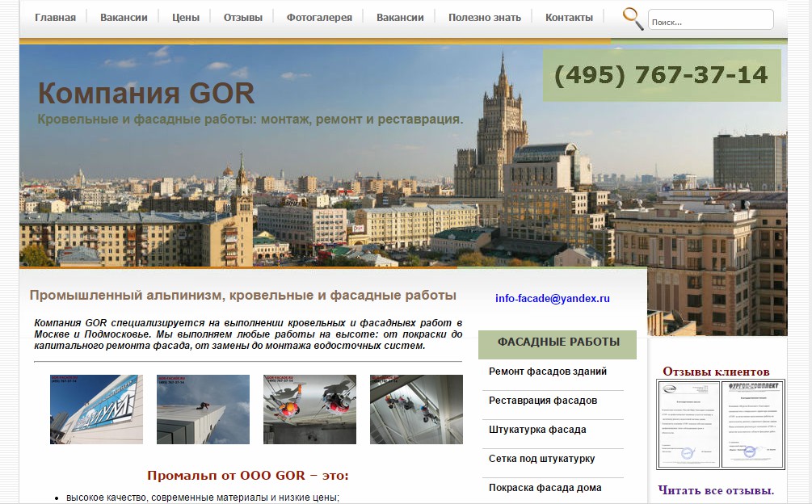Open the Отзывы menu item
Screen dimensions: 812x504
pyautogui.click(x=243, y=18)
